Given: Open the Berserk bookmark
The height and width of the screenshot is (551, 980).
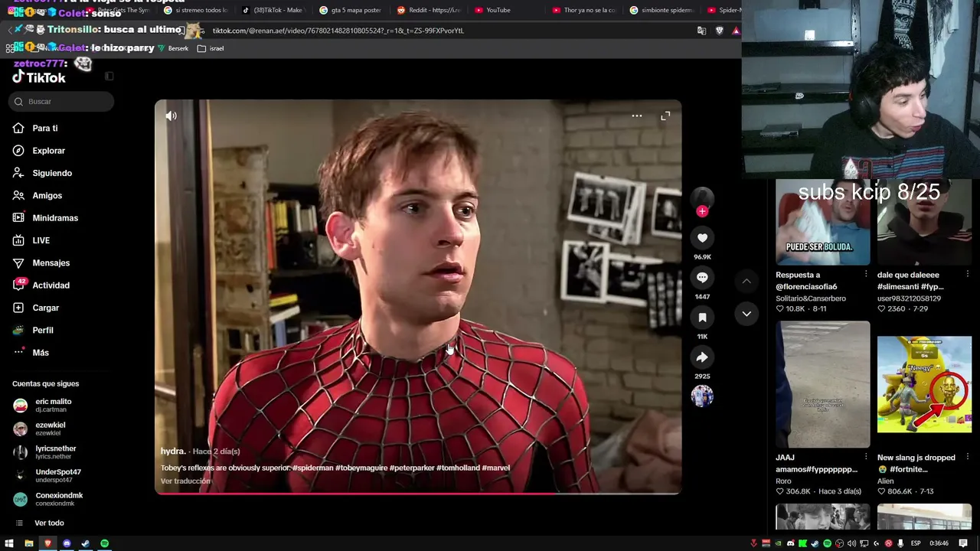Looking at the screenshot, I should pos(173,48).
